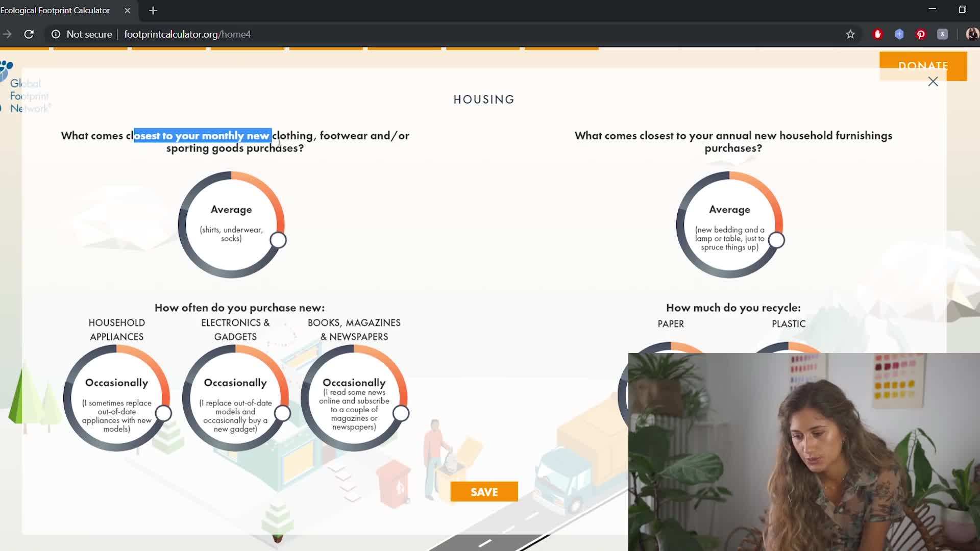The height and width of the screenshot is (551, 980).
Task: Bookmark this page with the star icon
Action: 850,34
